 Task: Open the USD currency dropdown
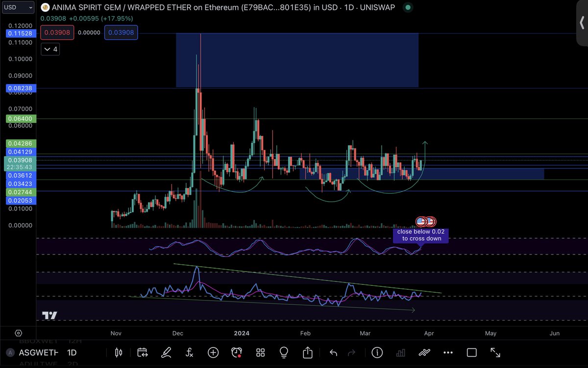point(17,7)
